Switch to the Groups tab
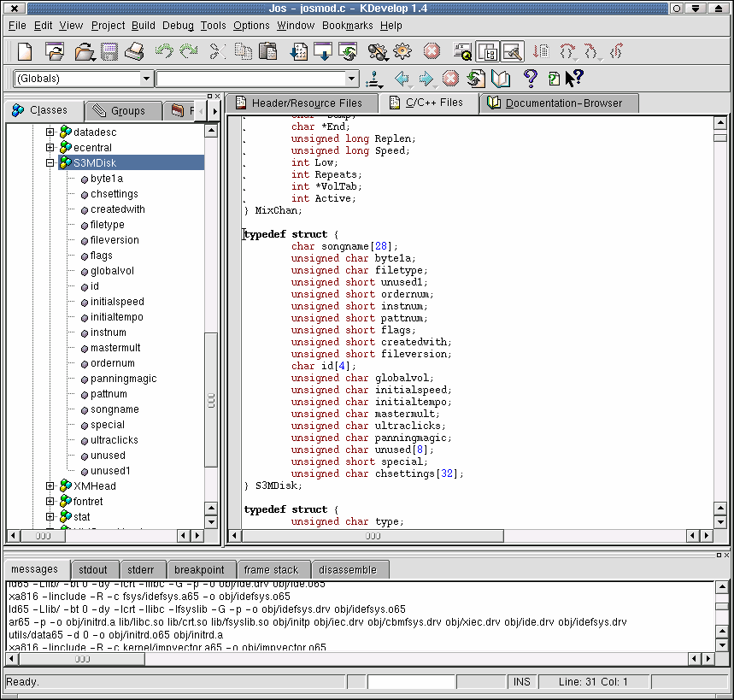 tap(124, 111)
